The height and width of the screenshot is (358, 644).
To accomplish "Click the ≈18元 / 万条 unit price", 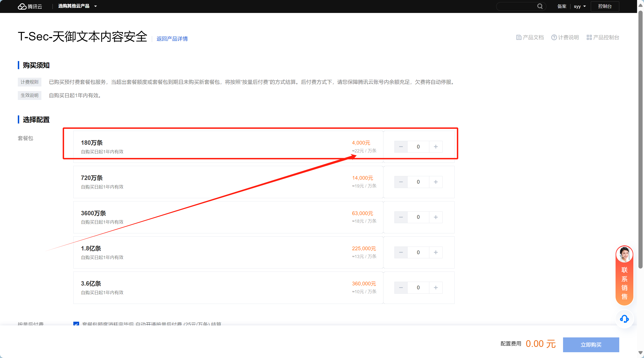I will (364, 221).
